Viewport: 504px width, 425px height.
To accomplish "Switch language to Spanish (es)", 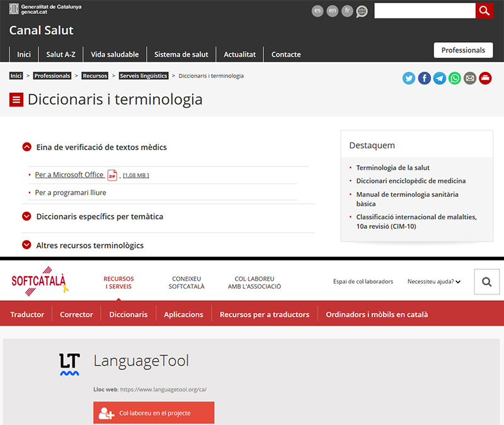I will point(318,11).
